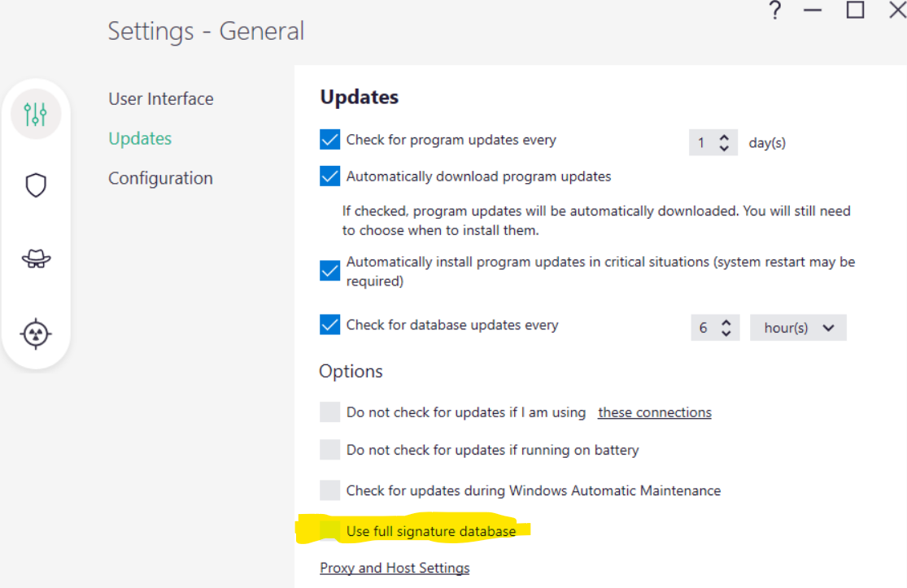Disable automatic install in critical situations
907x588 pixels.
(x=329, y=271)
